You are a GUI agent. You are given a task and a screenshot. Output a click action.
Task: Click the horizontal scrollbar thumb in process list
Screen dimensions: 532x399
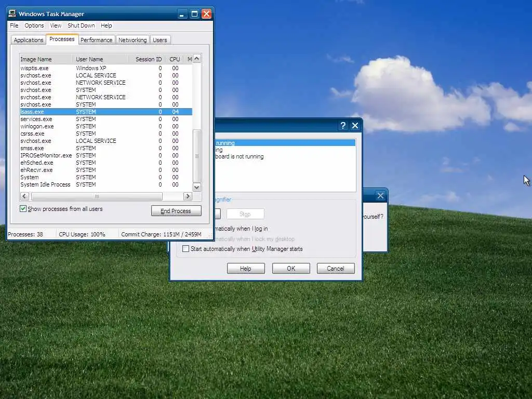pos(97,196)
